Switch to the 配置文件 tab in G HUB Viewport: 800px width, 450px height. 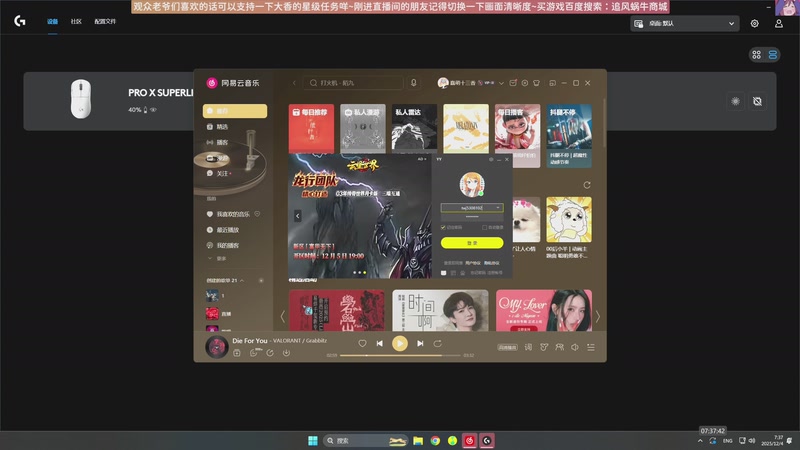105,21
